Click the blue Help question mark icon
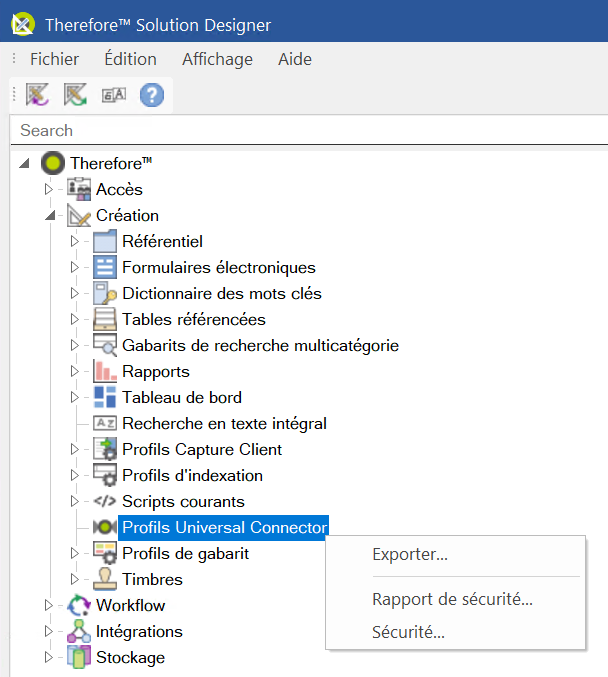 [x=151, y=95]
